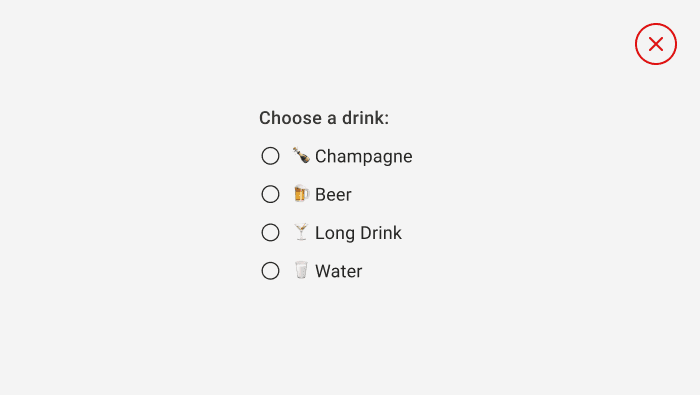The height and width of the screenshot is (395, 700).
Task: Click the water glass emoji icon
Action: click(301, 270)
